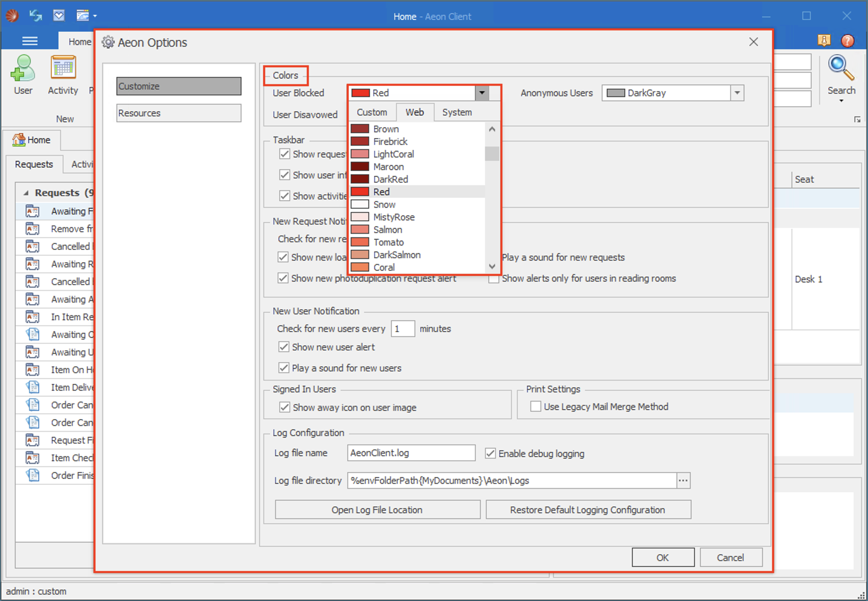Click the hamburger menu icon

pos(30,41)
